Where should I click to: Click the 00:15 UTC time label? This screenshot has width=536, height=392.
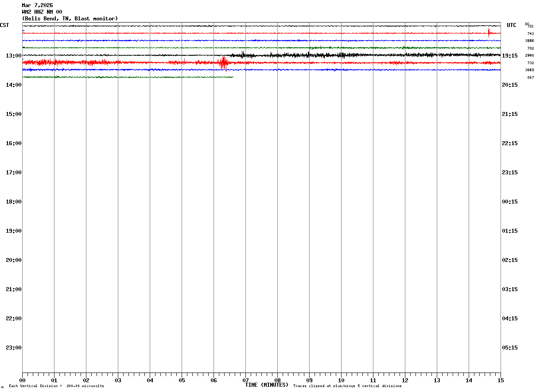[510, 202]
